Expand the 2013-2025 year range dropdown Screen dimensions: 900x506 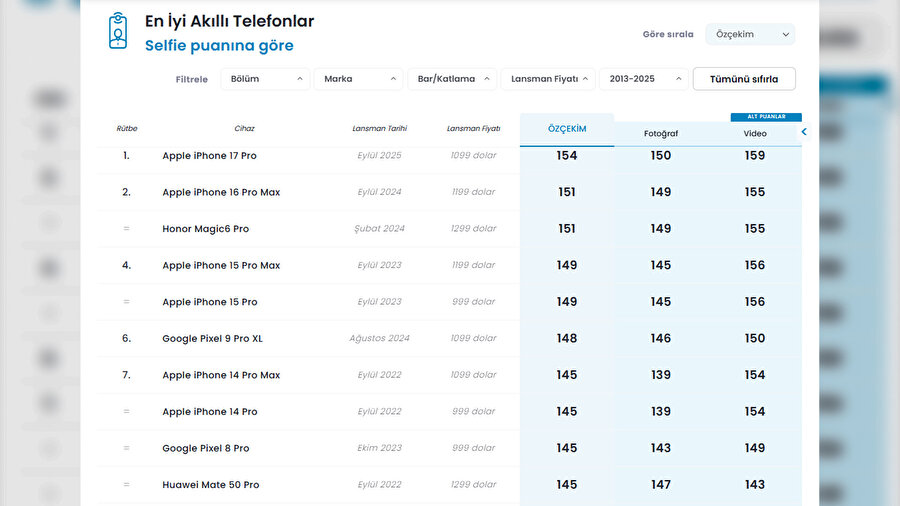pyautogui.click(x=643, y=79)
